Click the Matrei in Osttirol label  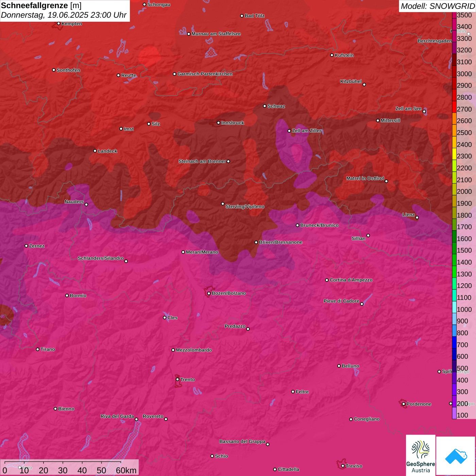click(365, 178)
